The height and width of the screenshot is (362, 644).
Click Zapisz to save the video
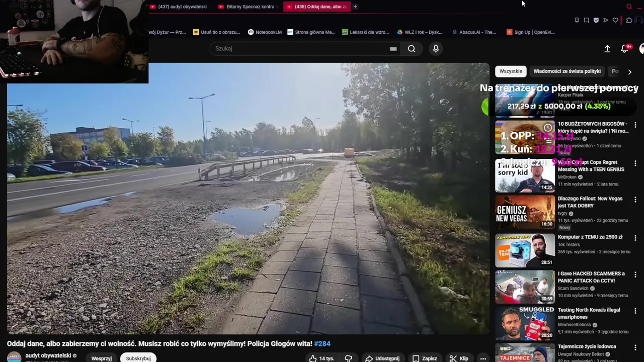coord(425,358)
